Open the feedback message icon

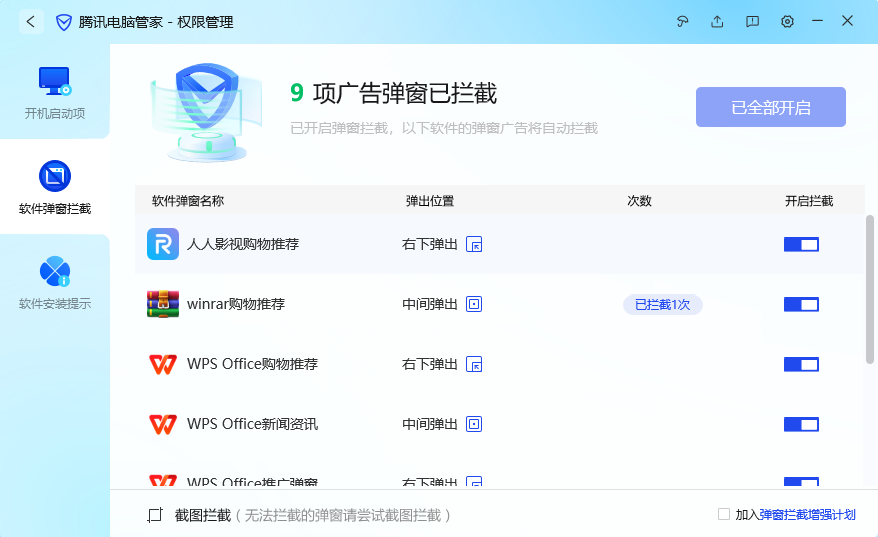coord(752,22)
